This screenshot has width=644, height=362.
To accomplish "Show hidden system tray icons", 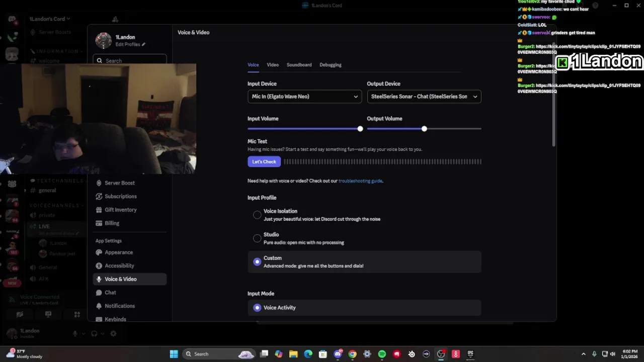I will 583,354.
